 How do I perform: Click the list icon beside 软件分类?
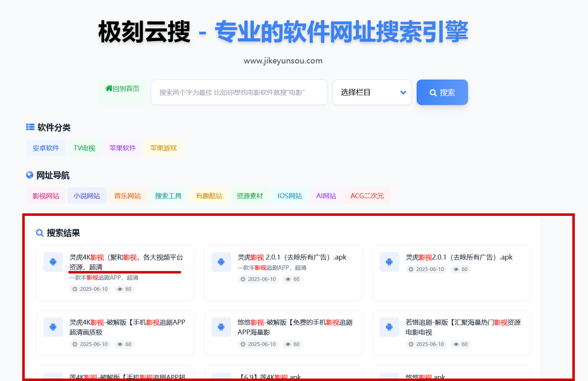pos(30,127)
